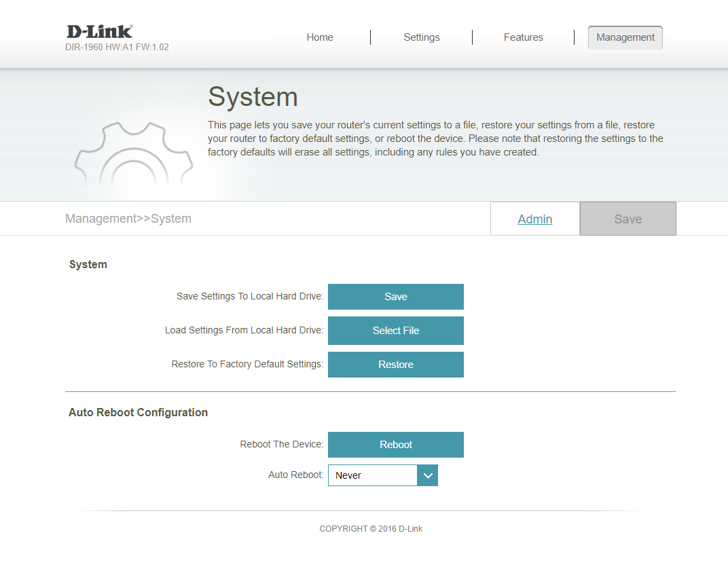This screenshot has width=728, height=569.
Task: Restore to factory default settings
Action: [395, 365]
